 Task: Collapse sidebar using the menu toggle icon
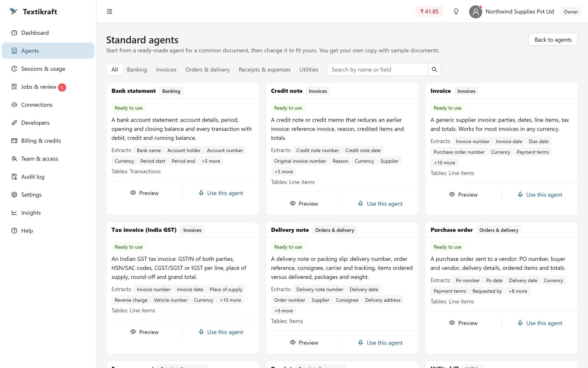(110, 11)
